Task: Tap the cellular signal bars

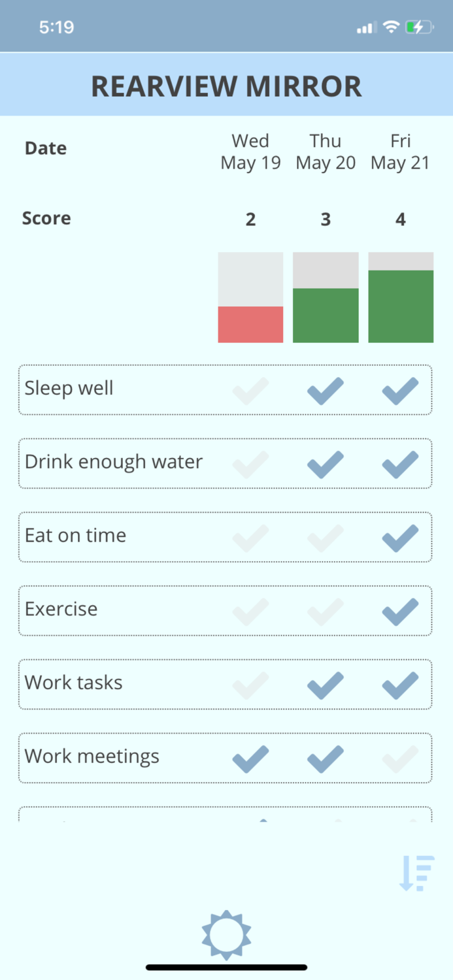Action: (366, 28)
